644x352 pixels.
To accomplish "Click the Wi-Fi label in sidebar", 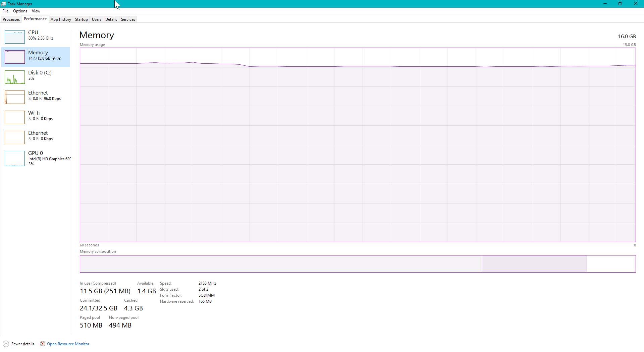I will (x=34, y=113).
